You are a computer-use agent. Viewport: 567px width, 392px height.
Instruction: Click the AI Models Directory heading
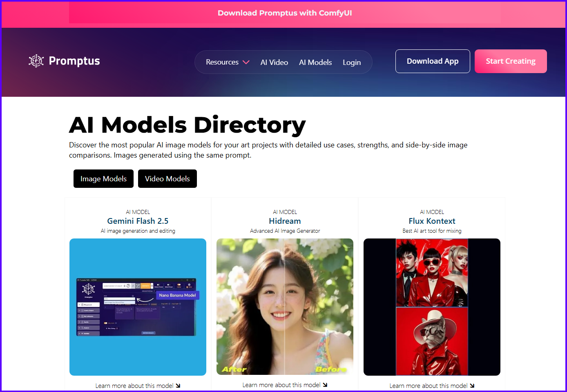pyautogui.click(x=187, y=125)
